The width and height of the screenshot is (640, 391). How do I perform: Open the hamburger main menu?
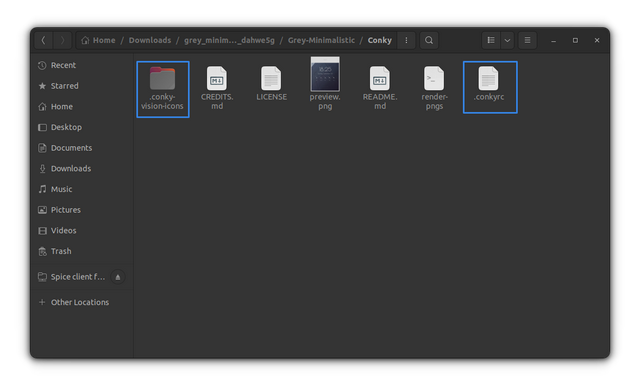(527, 40)
